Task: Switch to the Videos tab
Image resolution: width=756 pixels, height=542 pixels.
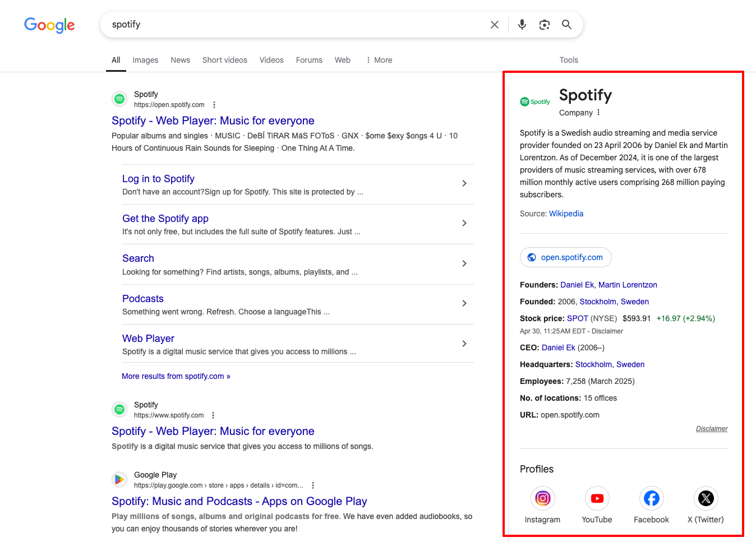Action: coord(271,60)
